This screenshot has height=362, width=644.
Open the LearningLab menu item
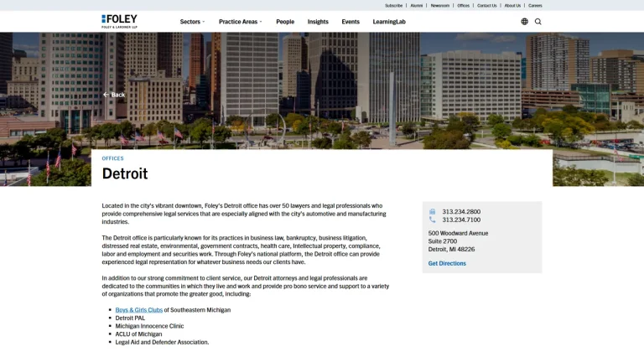coord(389,22)
